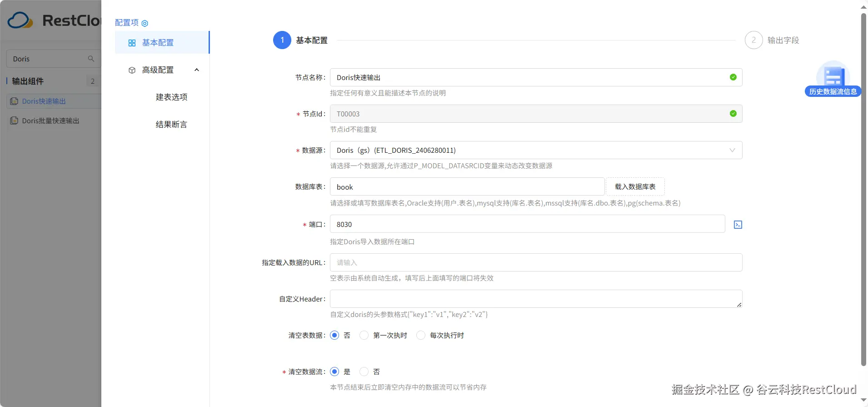Screen dimensions: 868x407
Task: Click the 端口 input with 8030
Action: [x=527, y=224]
